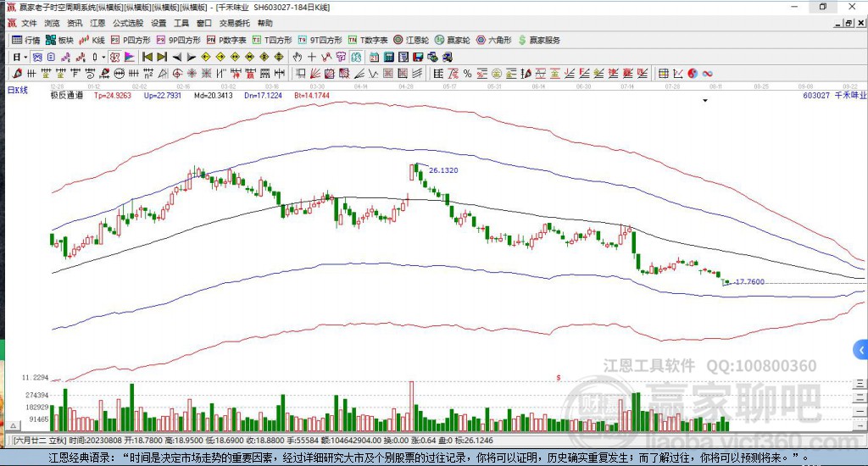Open the 公式选股 menu
Image resolution: width=868 pixels, height=466 pixels.
(x=128, y=23)
